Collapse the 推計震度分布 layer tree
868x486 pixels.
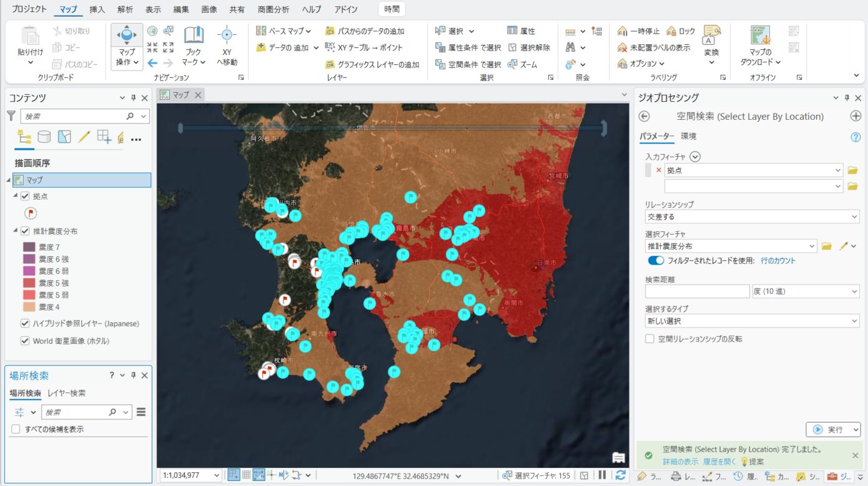(16, 231)
